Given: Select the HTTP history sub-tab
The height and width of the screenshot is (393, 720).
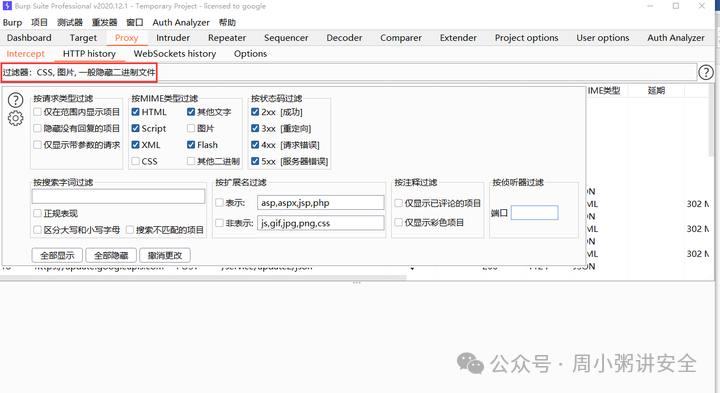Looking at the screenshot, I should pos(90,54).
